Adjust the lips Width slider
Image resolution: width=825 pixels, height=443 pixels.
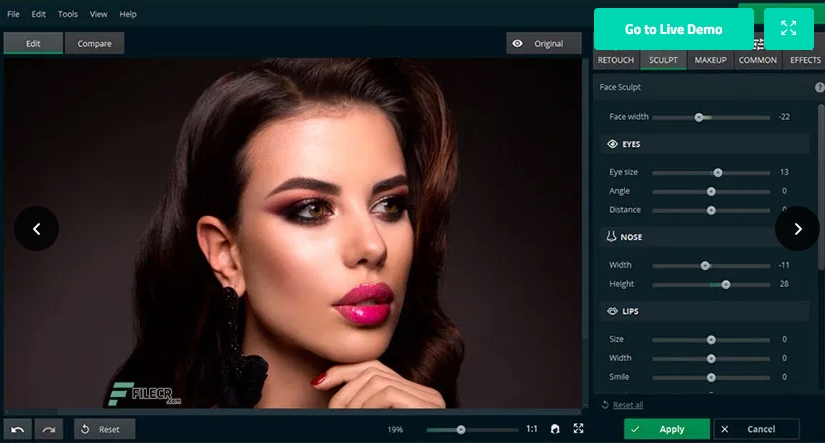pos(711,359)
